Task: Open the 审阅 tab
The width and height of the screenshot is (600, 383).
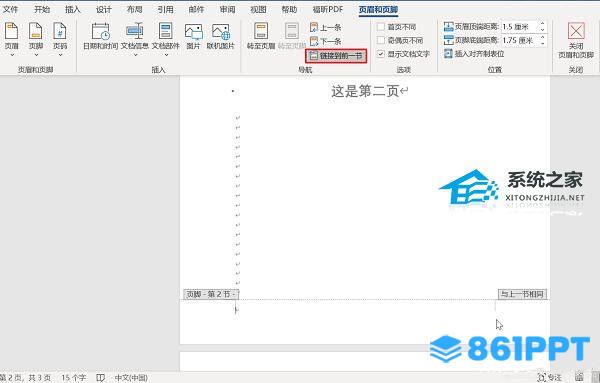Action: pos(227,10)
